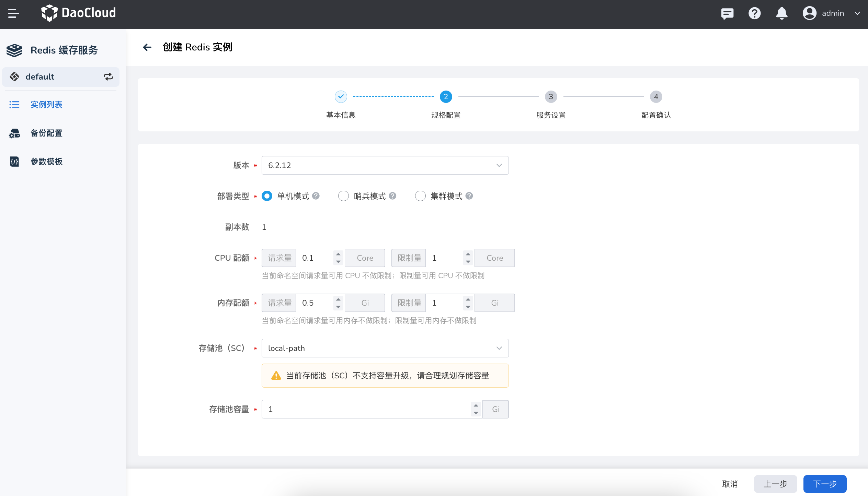The image size is (868, 496).
Task: Select the 集群模式 radio button
Action: (420, 196)
